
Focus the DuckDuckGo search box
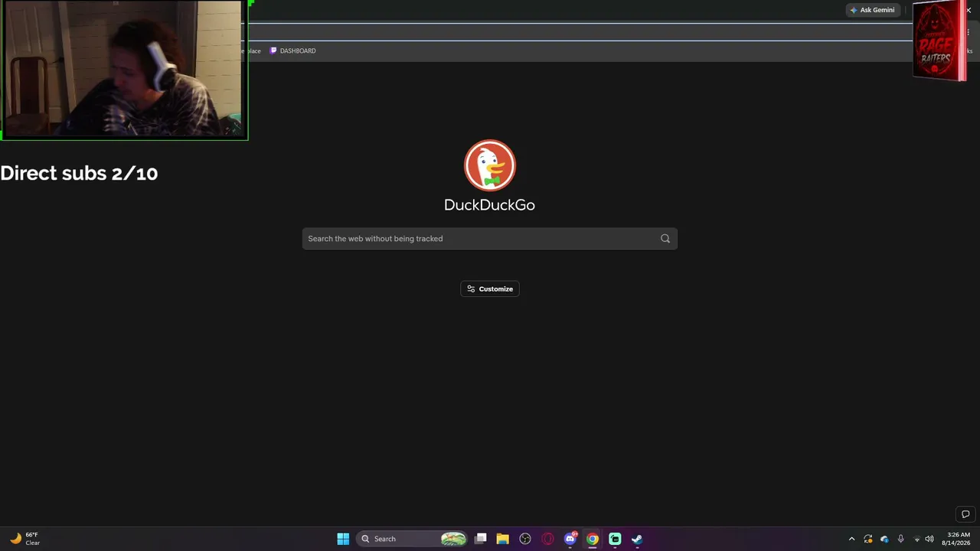pos(490,239)
